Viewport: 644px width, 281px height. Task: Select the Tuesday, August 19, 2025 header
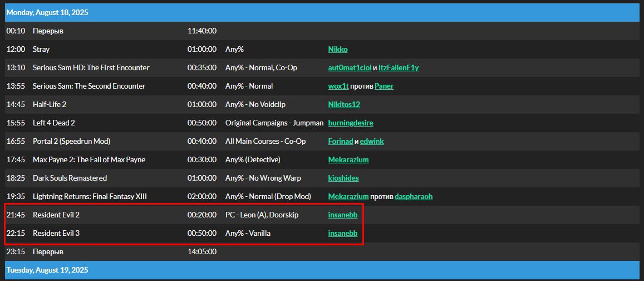pos(322,270)
